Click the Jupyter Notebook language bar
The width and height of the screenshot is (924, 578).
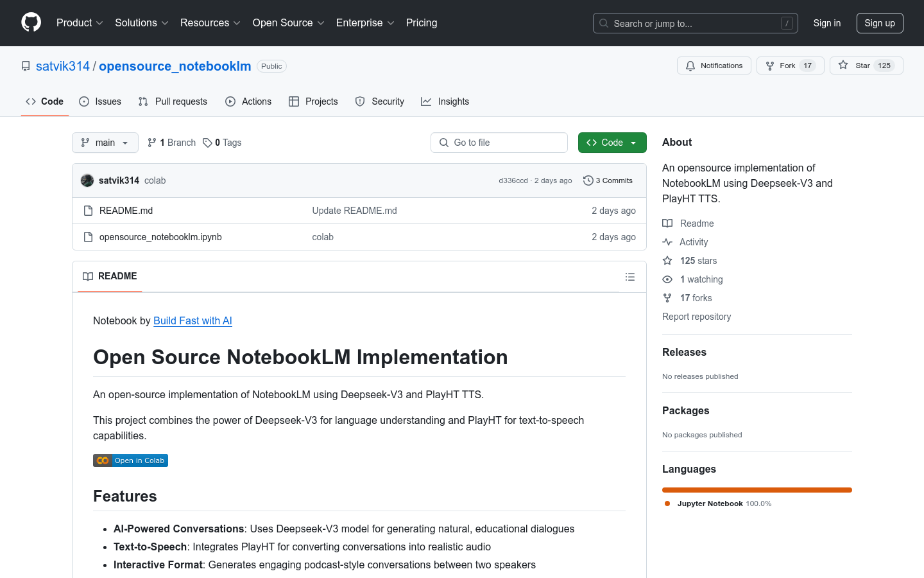757,489
